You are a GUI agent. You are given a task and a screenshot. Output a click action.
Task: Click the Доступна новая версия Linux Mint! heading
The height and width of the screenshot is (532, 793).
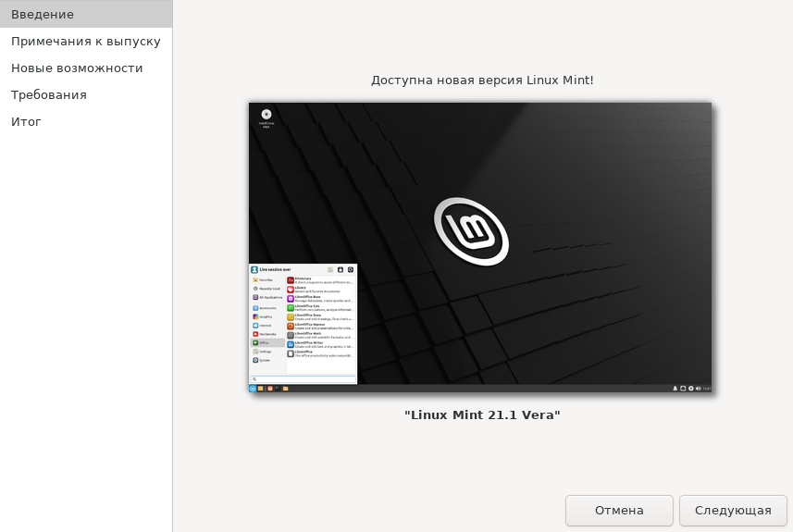tap(482, 80)
